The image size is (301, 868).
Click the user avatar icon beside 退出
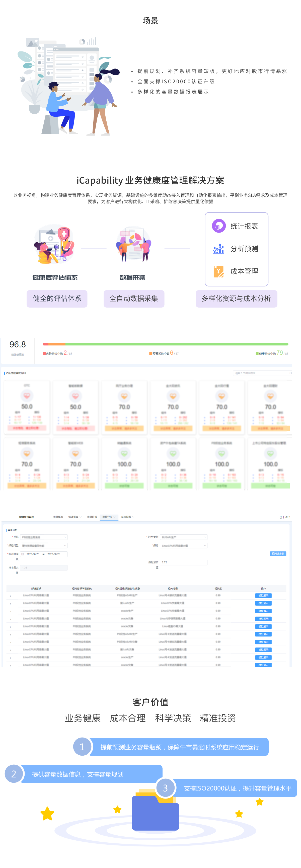pos(280,517)
